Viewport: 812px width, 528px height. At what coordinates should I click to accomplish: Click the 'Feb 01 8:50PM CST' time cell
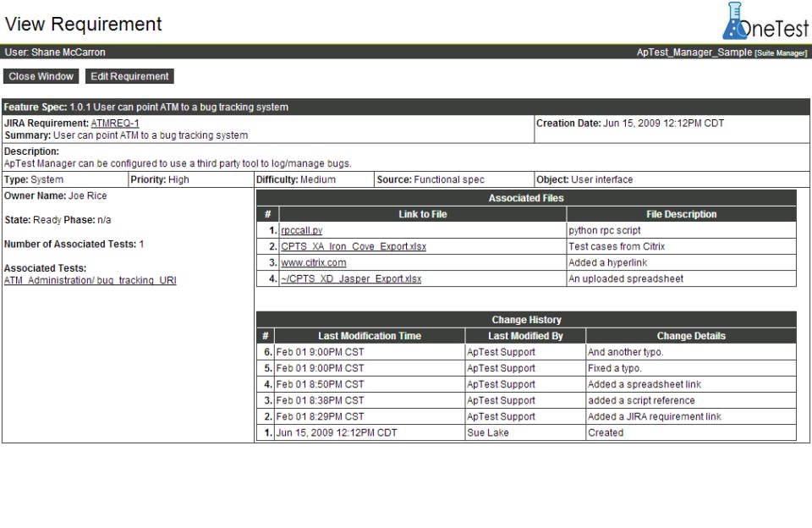pos(370,384)
